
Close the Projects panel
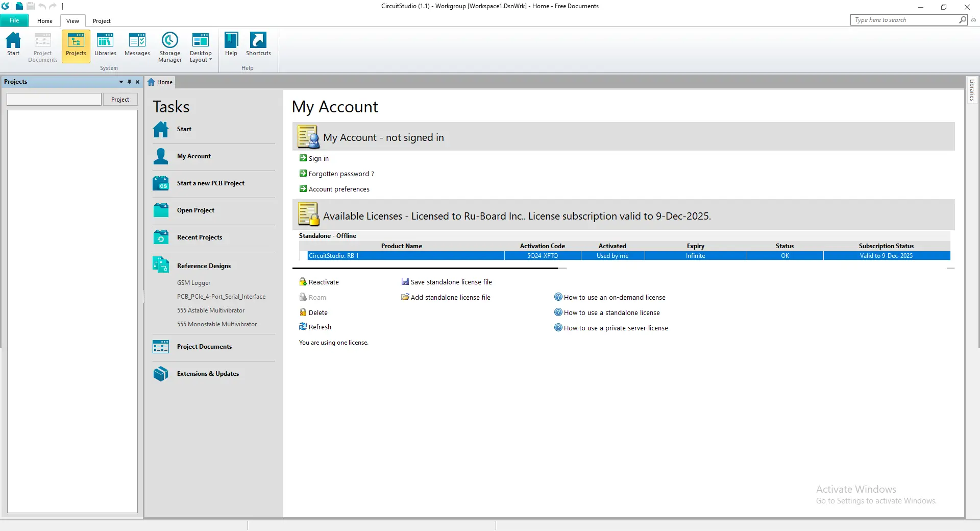[x=137, y=82]
